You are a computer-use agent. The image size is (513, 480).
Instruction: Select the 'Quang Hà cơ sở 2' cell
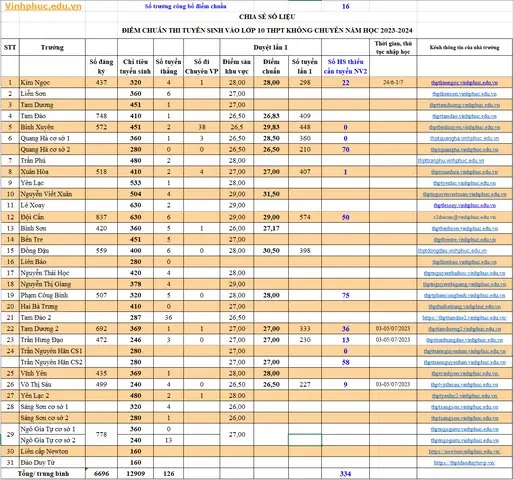tap(52, 149)
